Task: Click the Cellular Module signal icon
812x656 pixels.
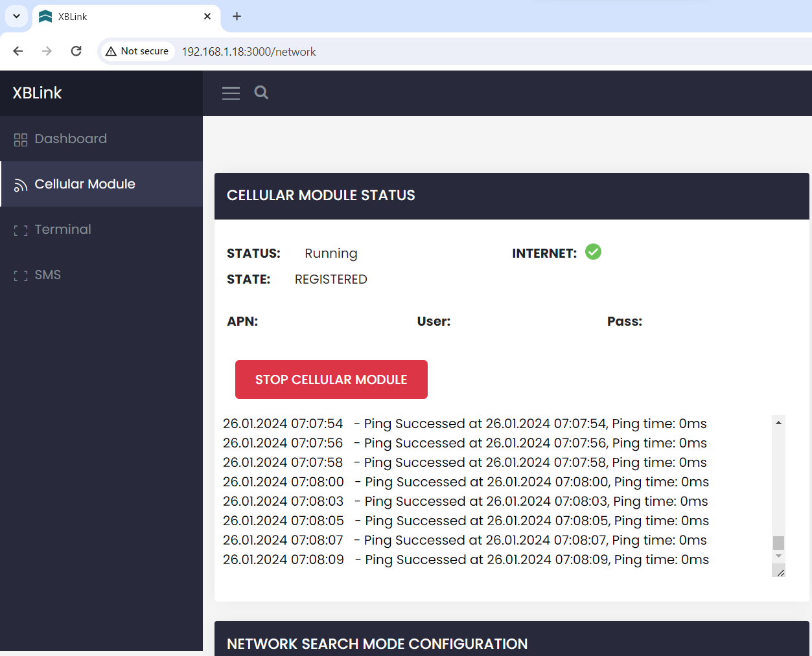Action: click(x=21, y=185)
